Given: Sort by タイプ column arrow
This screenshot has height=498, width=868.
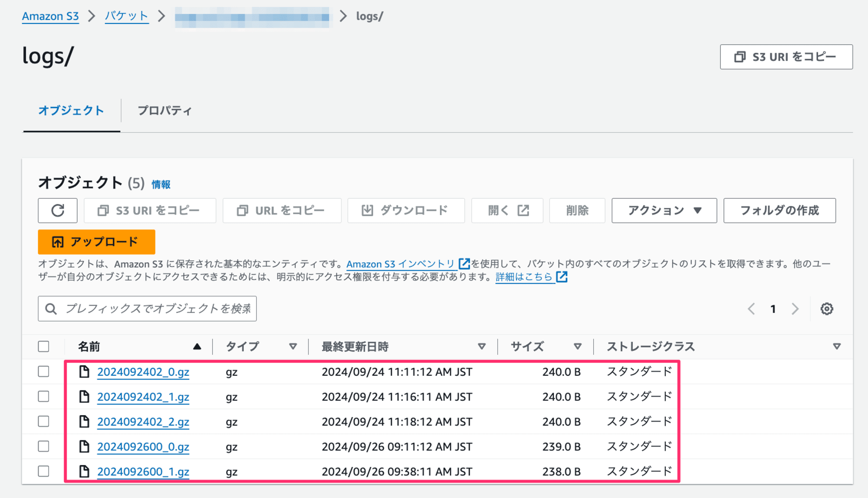Looking at the screenshot, I should point(293,347).
